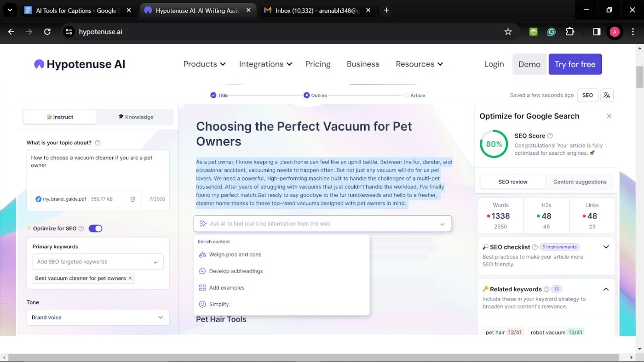Open the Products navigation menu
644x362 pixels.
204,64
